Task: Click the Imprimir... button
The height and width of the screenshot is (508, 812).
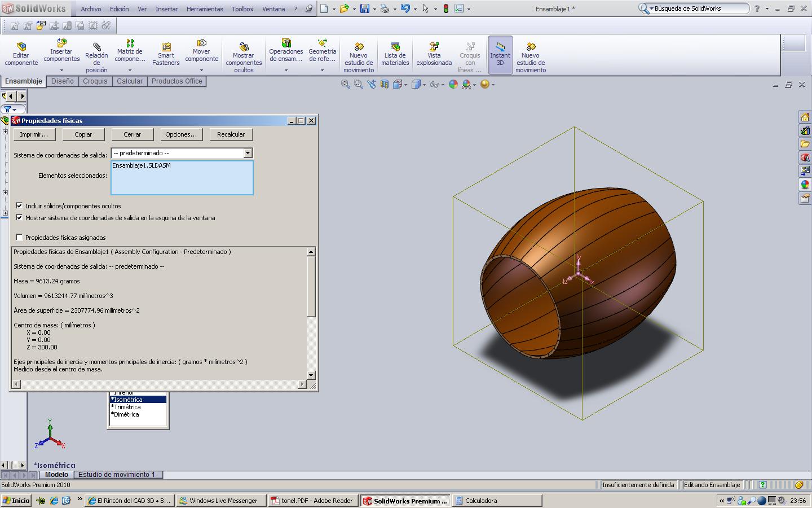Action: pyautogui.click(x=34, y=134)
